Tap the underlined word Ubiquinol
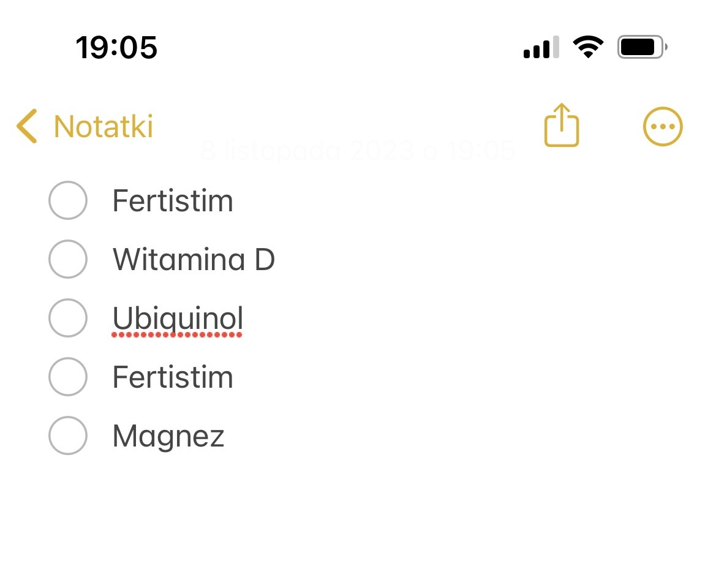 (178, 318)
